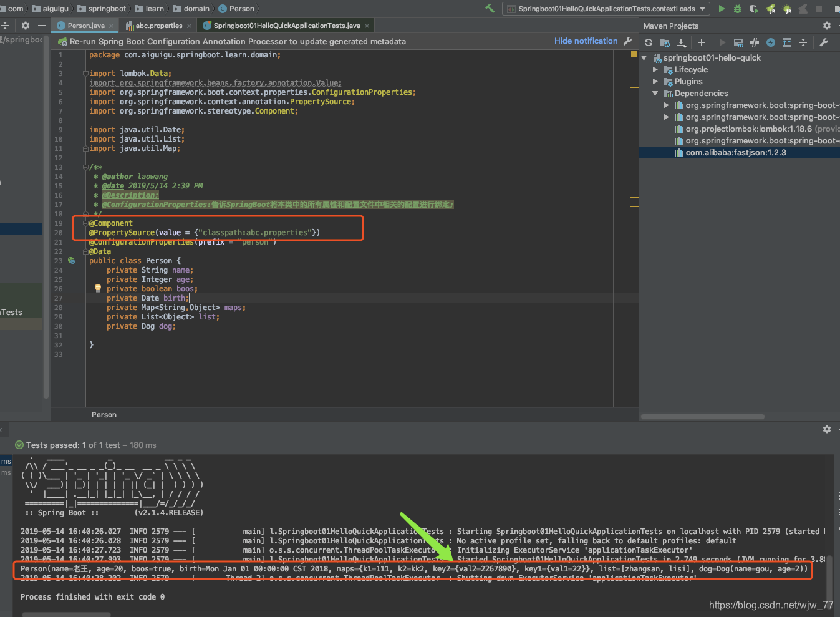Screen dimensions: 840x617
Task: Toggle Skip Tests mode in Maven
Action: pyautogui.click(x=771, y=42)
